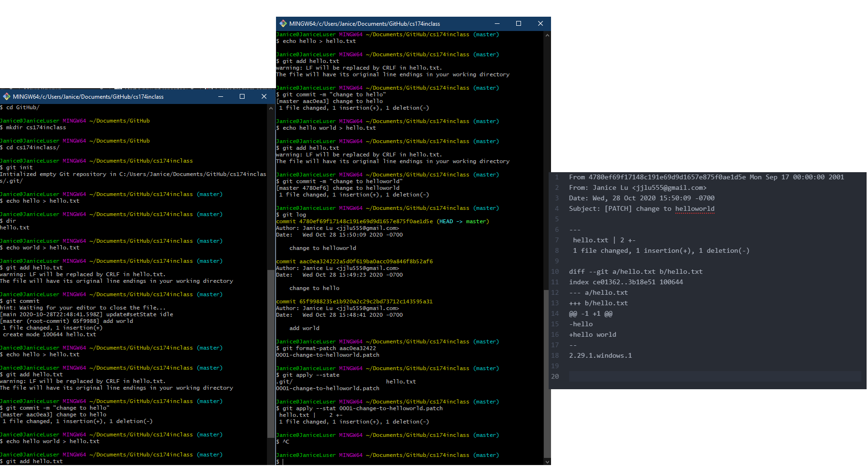
Task: Close the terminal showing git init output
Action: pyautogui.click(x=264, y=96)
